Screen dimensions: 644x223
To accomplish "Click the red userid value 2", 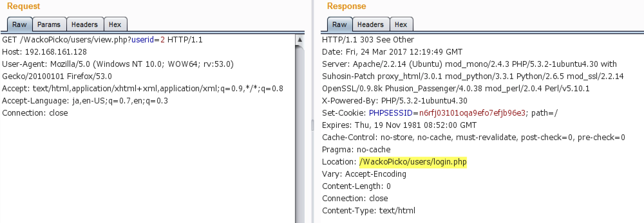I will click(x=163, y=40).
